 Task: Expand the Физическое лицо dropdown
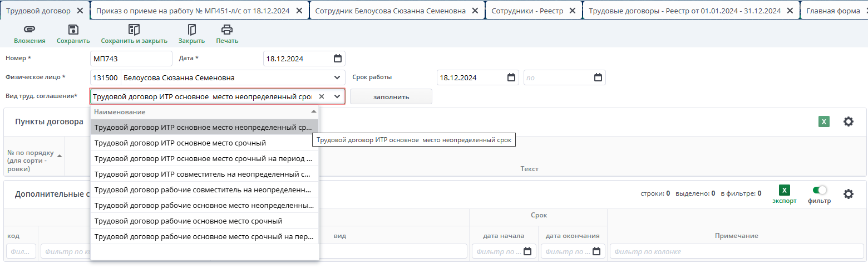[337, 77]
